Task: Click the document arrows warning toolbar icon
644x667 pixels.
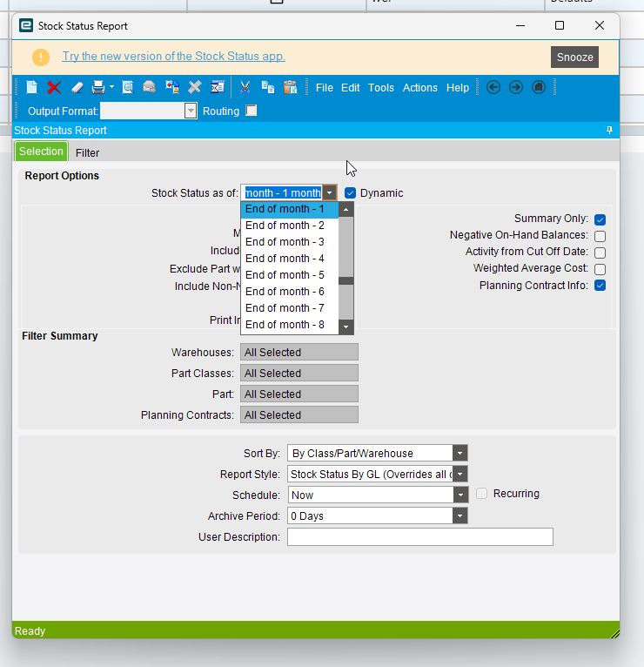Action: (172, 87)
